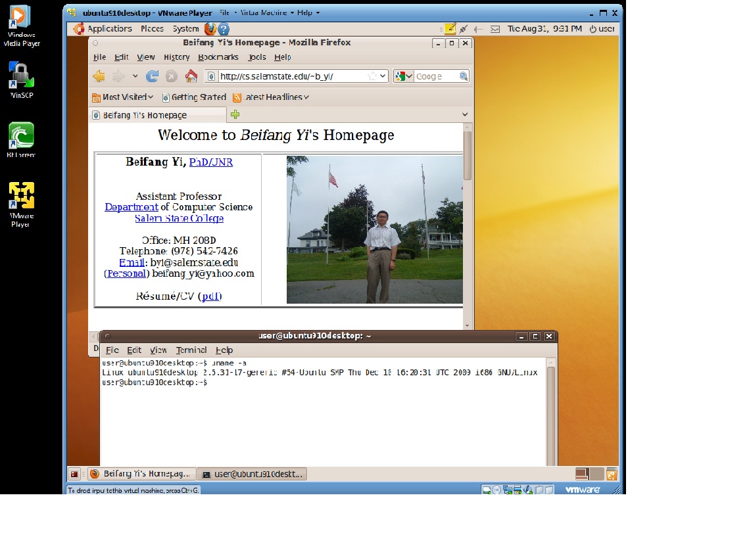Open the Terminal menu in terminal window
The height and width of the screenshot is (560, 749).
pyautogui.click(x=191, y=350)
